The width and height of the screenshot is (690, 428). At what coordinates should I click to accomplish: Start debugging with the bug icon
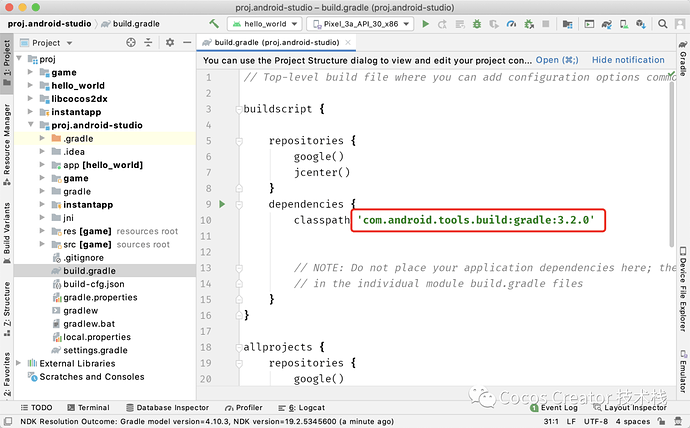click(x=477, y=24)
